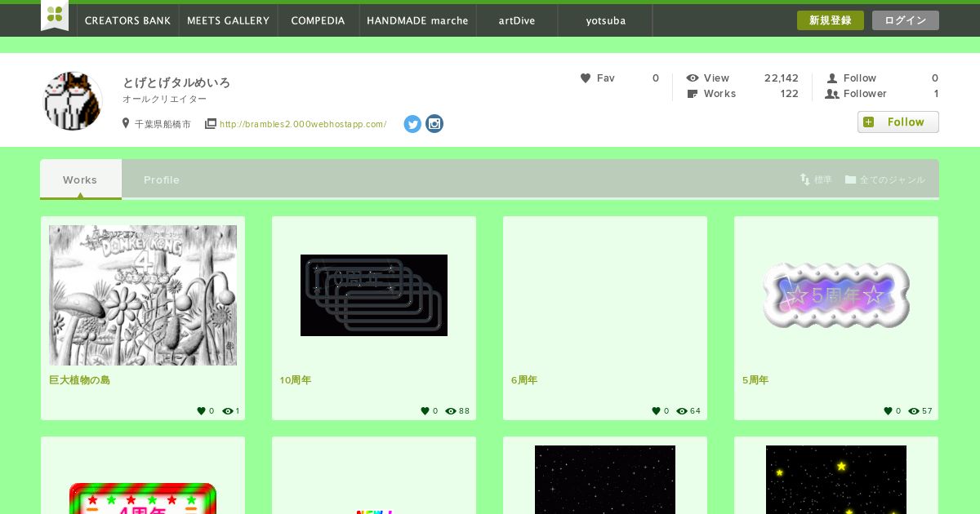Open the brambles2.000webhostapp.com link
This screenshot has height=514, width=980.
(x=303, y=124)
